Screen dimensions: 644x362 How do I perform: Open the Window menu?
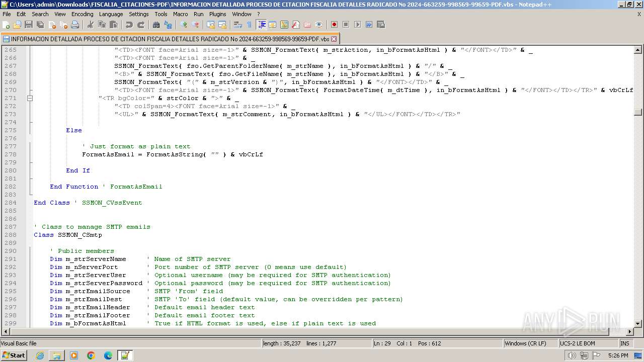pyautogui.click(x=242, y=14)
